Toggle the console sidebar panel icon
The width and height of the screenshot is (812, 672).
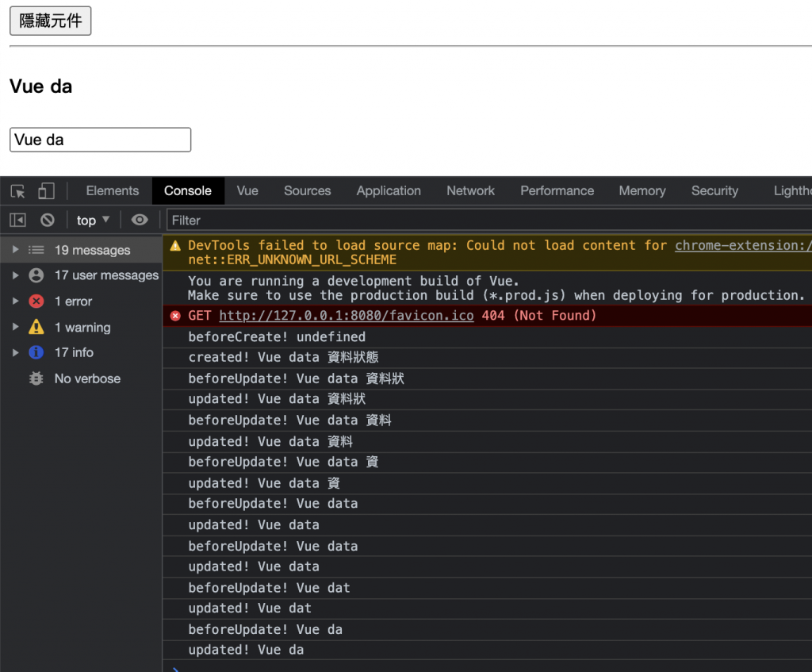[x=17, y=221]
